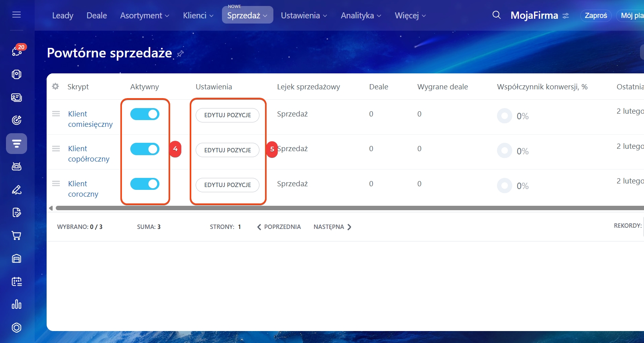Open the bar chart analytics sidebar icon
The image size is (644, 343).
click(x=16, y=305)
